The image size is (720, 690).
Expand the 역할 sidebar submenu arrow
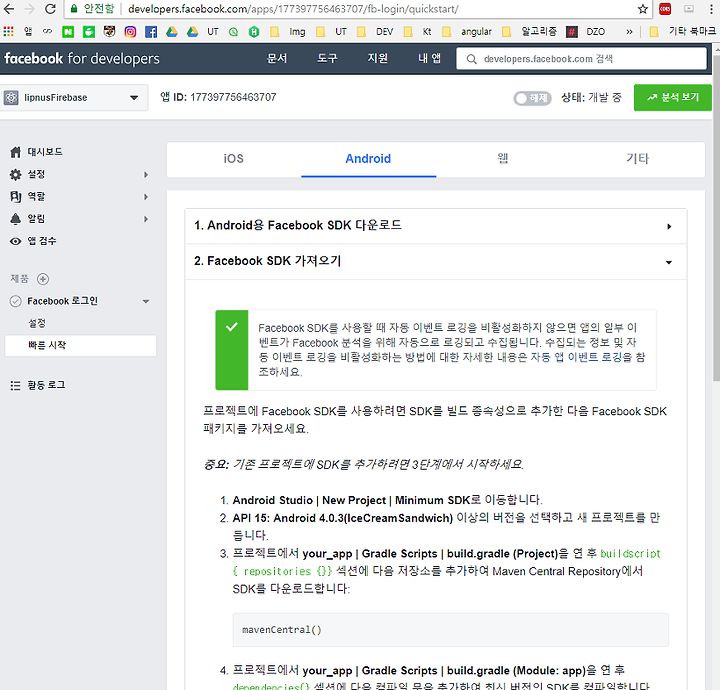[x=146, y=196]
